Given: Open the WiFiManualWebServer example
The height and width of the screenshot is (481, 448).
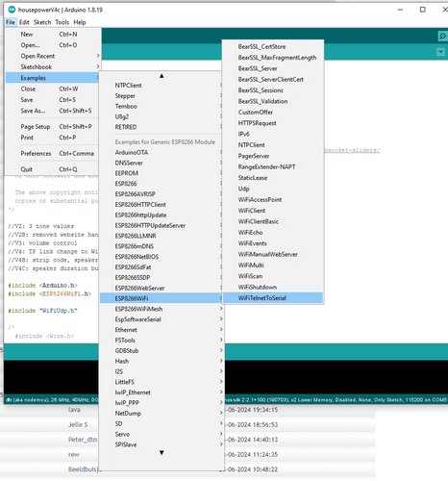Looking at the screenshot, I should coord(273,254).
